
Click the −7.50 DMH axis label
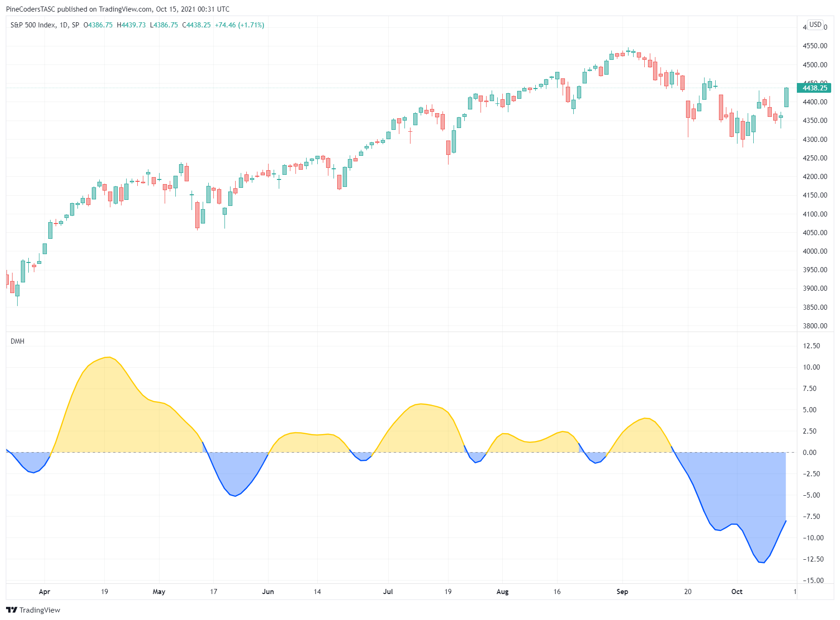[x=811, y=517]
